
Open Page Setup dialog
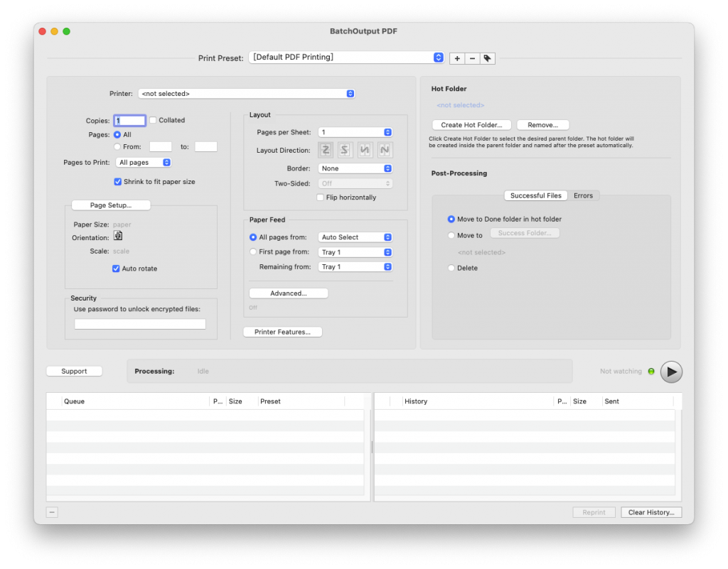pos(110,205)
